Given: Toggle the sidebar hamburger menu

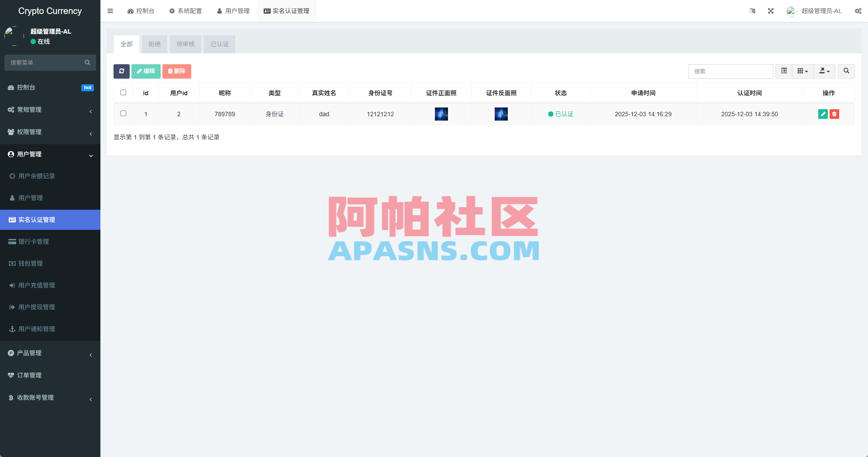Looking at the screenshot, I should click(110, 11).
